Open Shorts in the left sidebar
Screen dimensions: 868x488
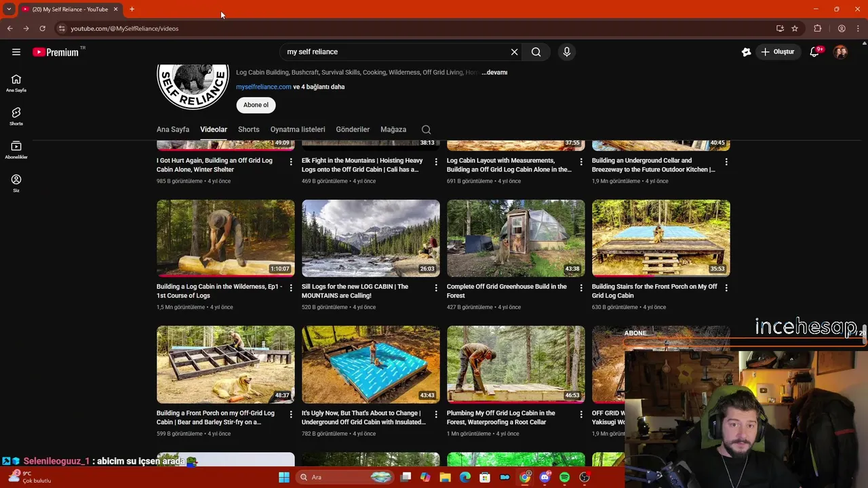[16, 117]
